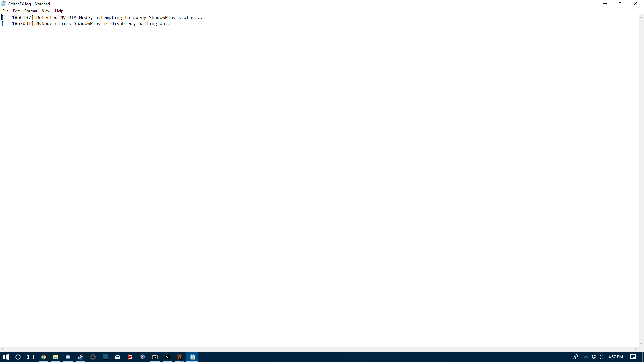Open the File menu
The image size is (644, 362).
tap(5, 11)
